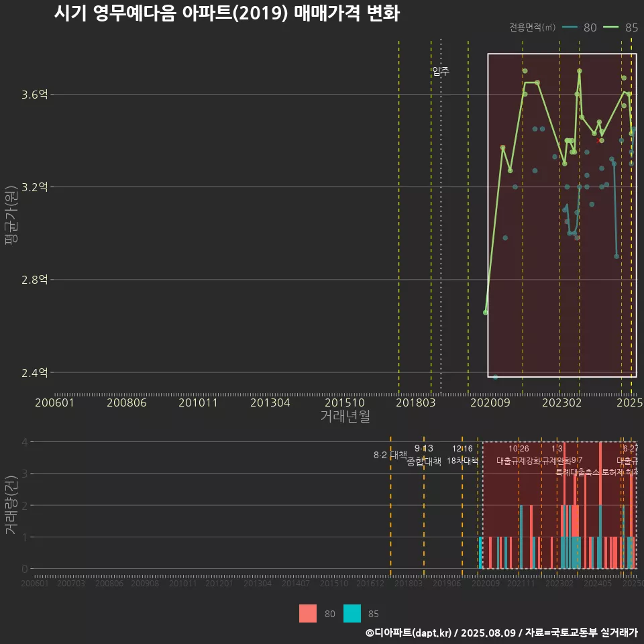644x644 pixels.
Task: Click the '디아파트(dapt.kr)' source credit text
Action: (x=413, y=633)
